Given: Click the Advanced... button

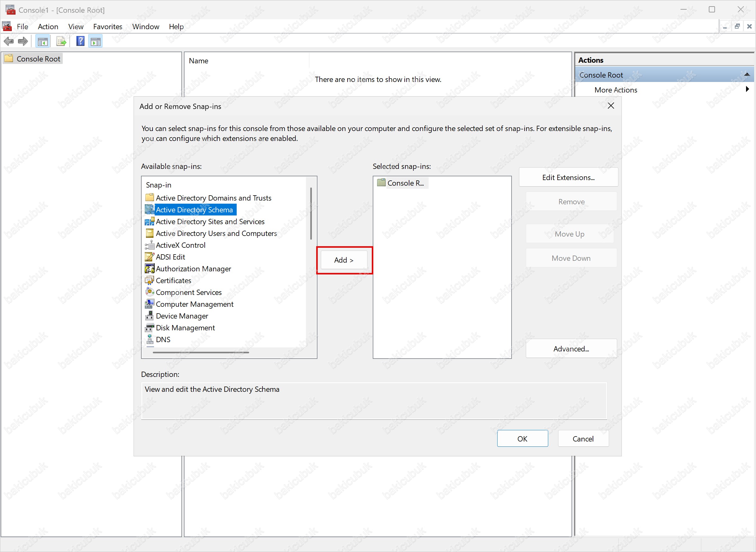Looking at the screenshot, I should point(571,349).
